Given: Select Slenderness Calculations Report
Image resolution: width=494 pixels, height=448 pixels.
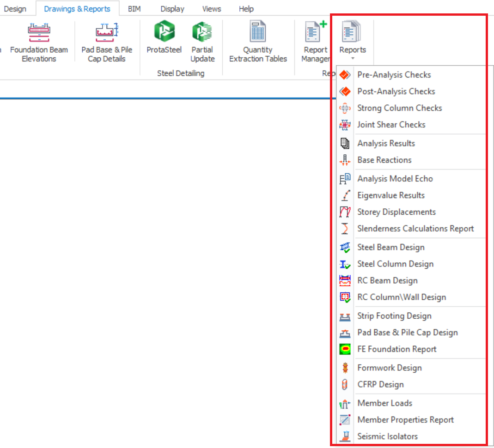Looking at the screenshot, I should click(x=415, y=229).
